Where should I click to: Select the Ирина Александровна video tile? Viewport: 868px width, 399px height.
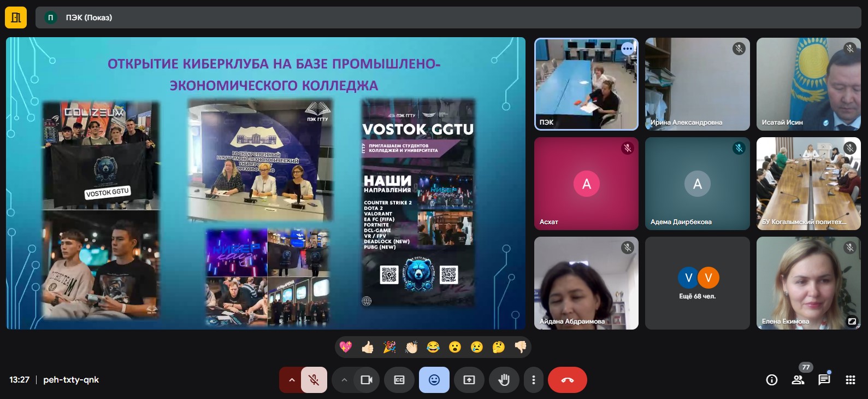[x=698, y=84]
